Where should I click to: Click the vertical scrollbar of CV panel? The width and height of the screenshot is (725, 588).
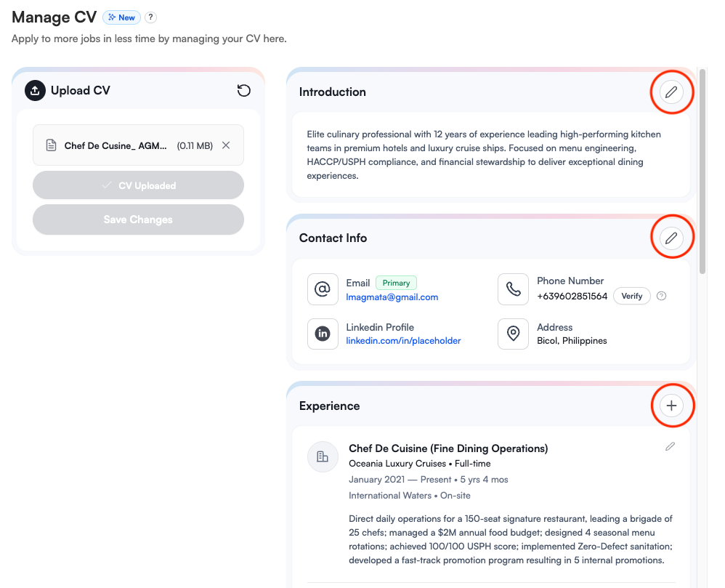pyautogui.click(x=702, y=174)
